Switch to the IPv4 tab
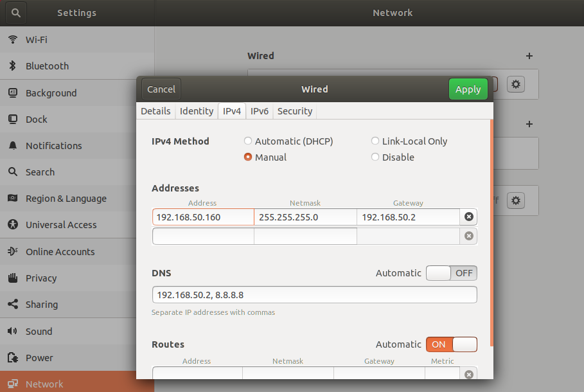 (x=232, y=111)
